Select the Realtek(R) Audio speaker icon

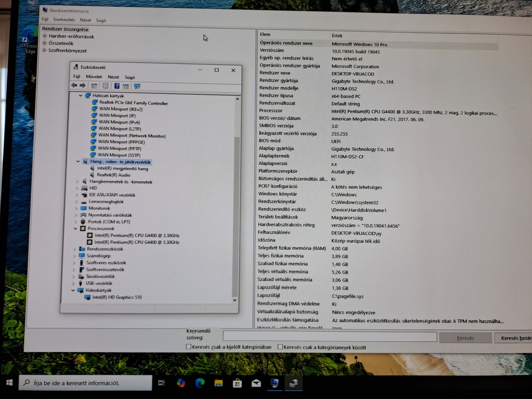click(92, 175)
